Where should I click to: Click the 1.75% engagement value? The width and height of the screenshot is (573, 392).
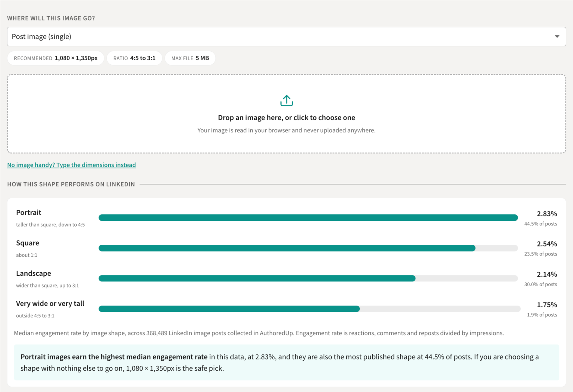point(547,305)
